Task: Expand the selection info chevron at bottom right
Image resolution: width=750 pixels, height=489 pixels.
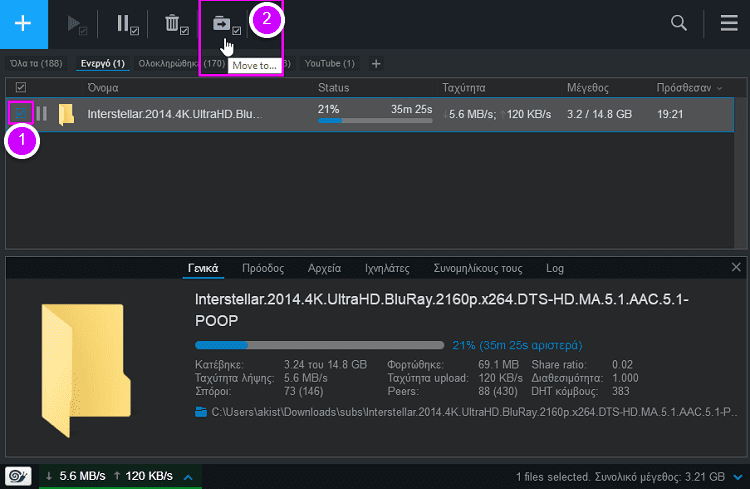Action: (x=738, y=477)
